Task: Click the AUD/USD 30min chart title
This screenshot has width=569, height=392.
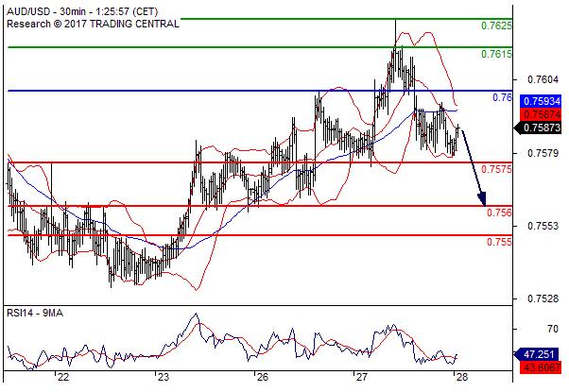Action: click(82, 11)
